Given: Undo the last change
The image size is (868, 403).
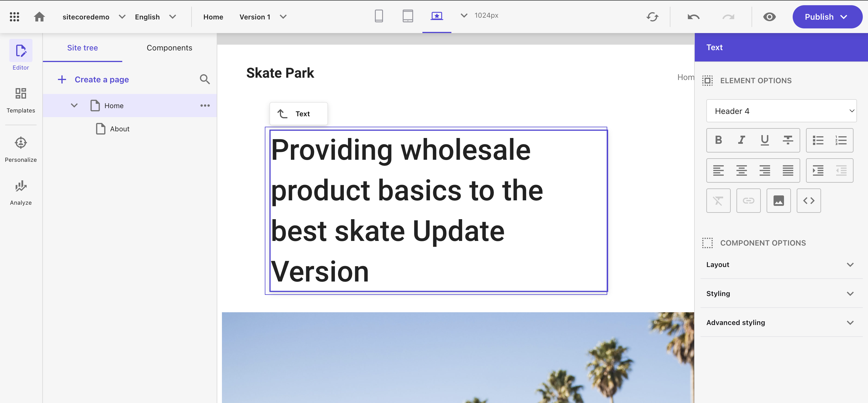Looking at the screenshot, I should click(x=694, y=17).
